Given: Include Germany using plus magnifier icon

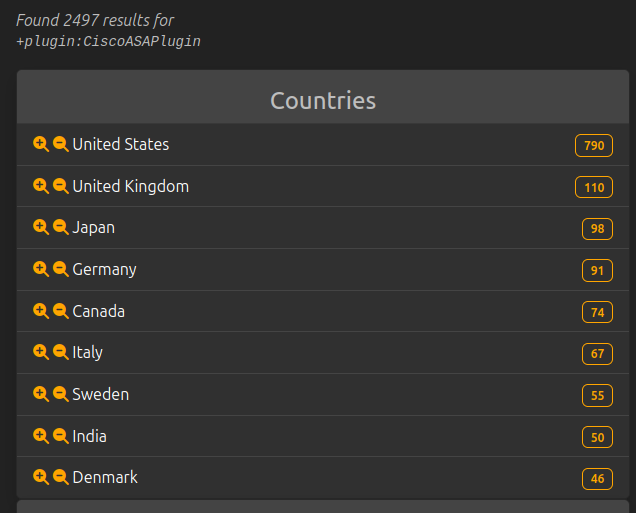Looking at the screenshot, I should pyautogui.click(x=41, y=269).
